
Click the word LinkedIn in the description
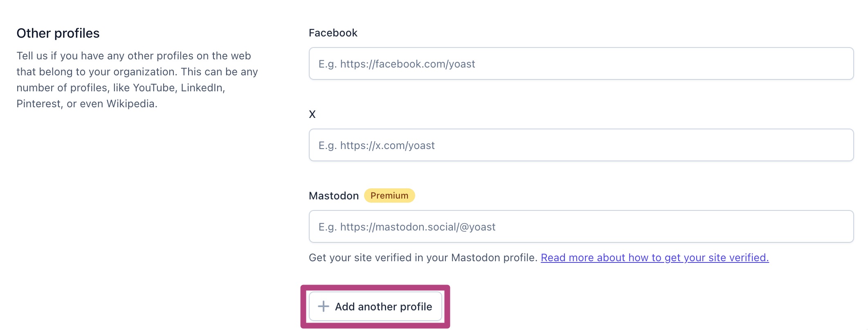(x=203, y=88)
